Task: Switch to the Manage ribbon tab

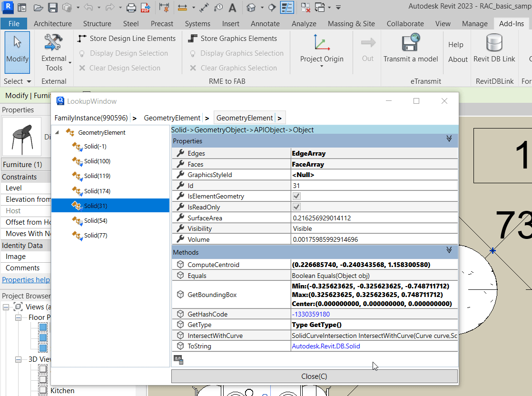Action: coord(475,24)
